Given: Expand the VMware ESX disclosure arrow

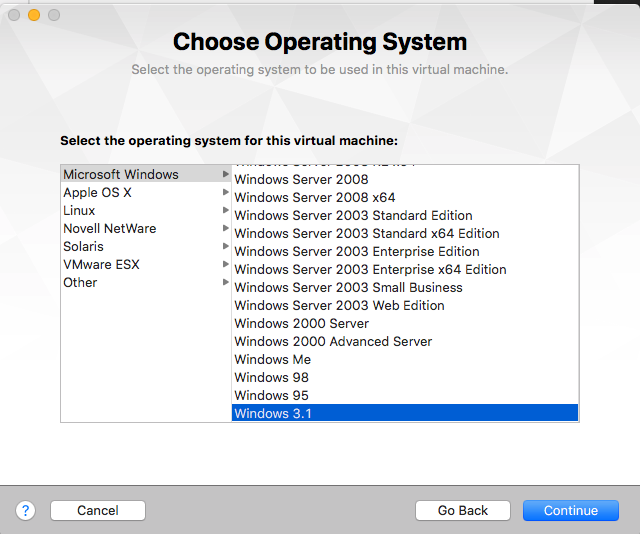Looking at the screenshot, I should pos(226,264).
